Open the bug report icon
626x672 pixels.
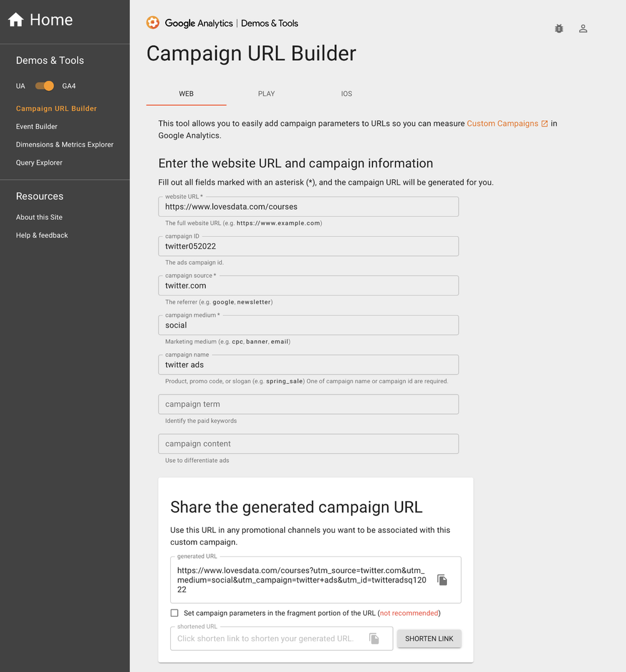click(558, 28)
